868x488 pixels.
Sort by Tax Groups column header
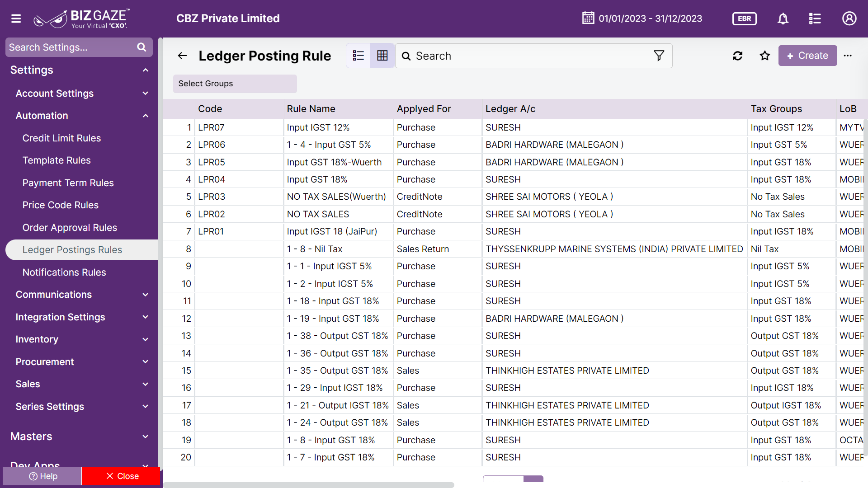(x=776, y=109)
